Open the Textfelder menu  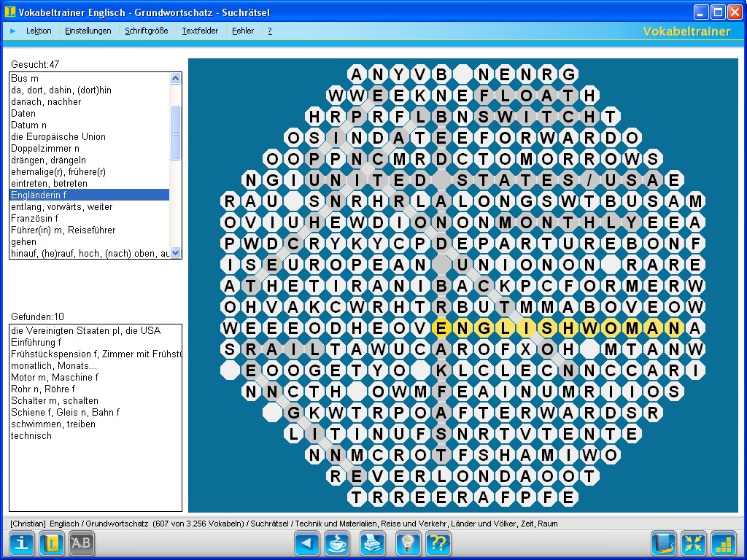(x=200, y=31)
